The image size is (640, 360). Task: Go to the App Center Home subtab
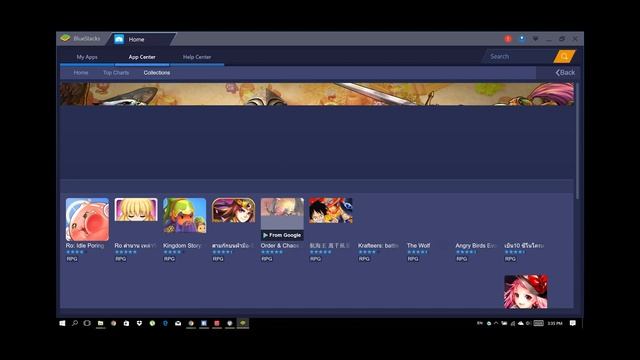(x=81, y=73)
